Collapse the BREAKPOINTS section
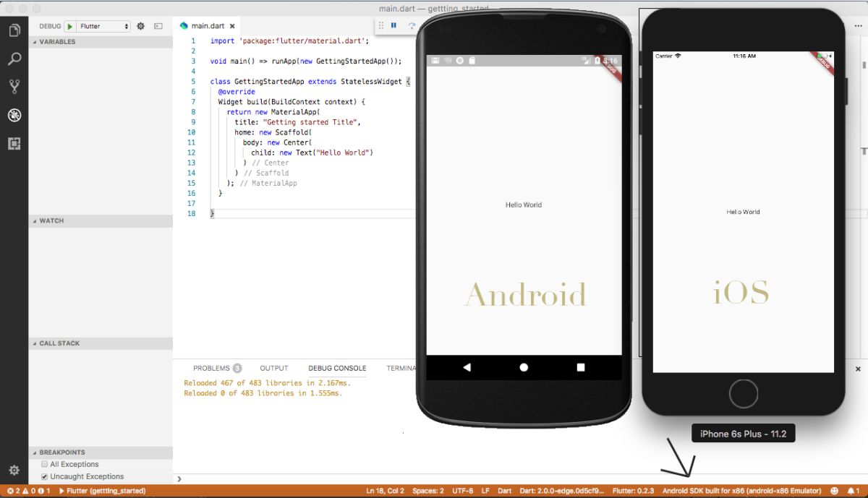This screenshot has height=498, width=868. (x=101, y=452)
